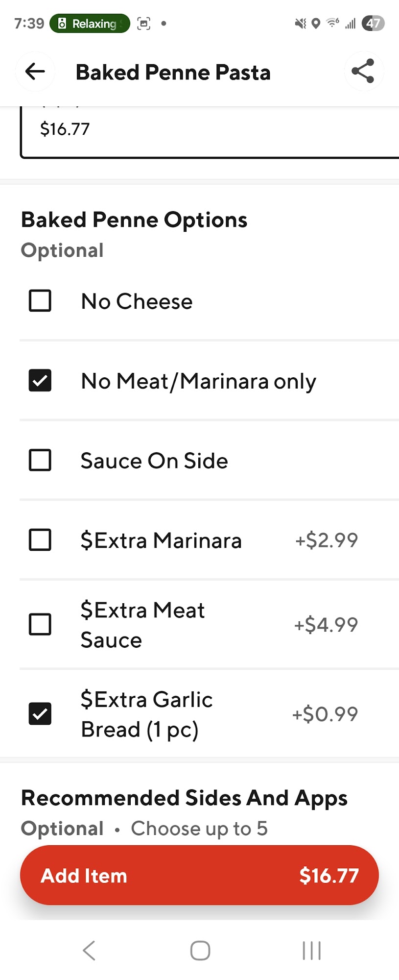Uncheck No Meat/Marinara only
This screenshot has width=399, height=980.
[x=40, y=381]
